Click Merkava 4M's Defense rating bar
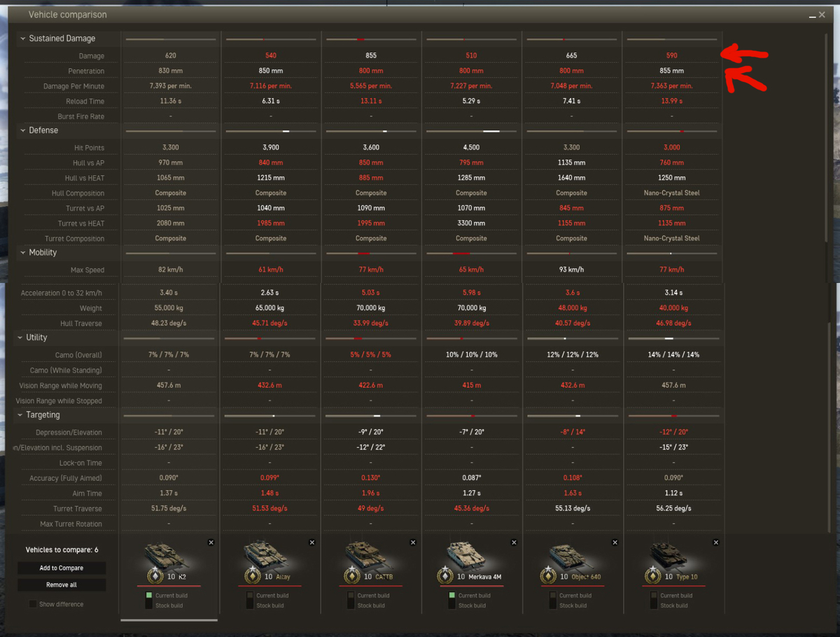 pos(471,132)
